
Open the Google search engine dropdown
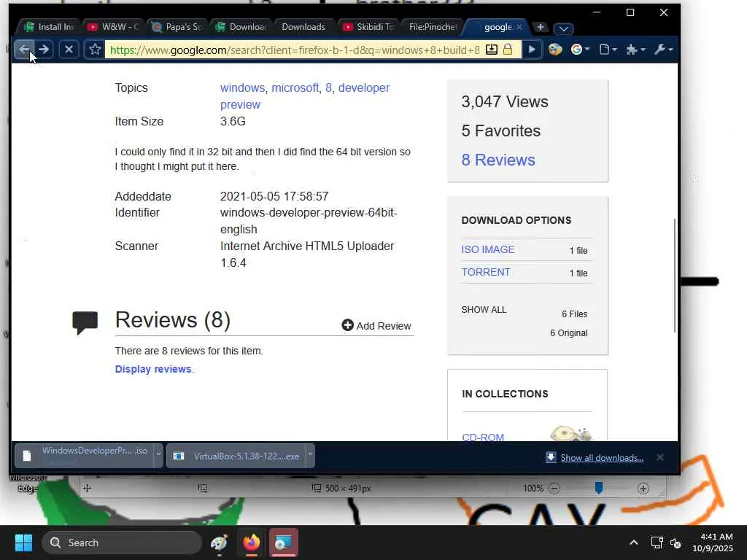click(x=580, y=49)
